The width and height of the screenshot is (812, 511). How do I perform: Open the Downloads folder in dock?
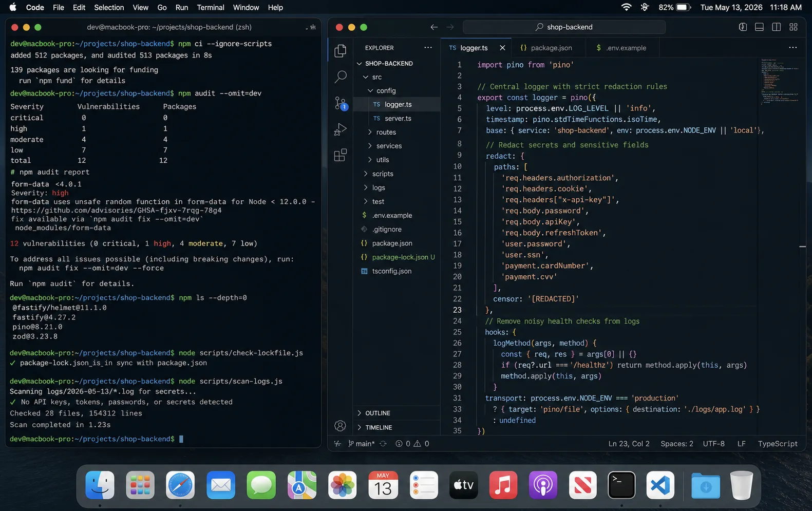(x=706, y=486)
